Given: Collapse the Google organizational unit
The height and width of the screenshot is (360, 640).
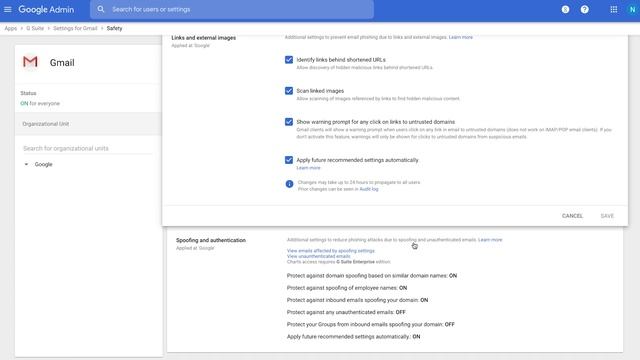Looking at the screenshot, I should [26, 164].
